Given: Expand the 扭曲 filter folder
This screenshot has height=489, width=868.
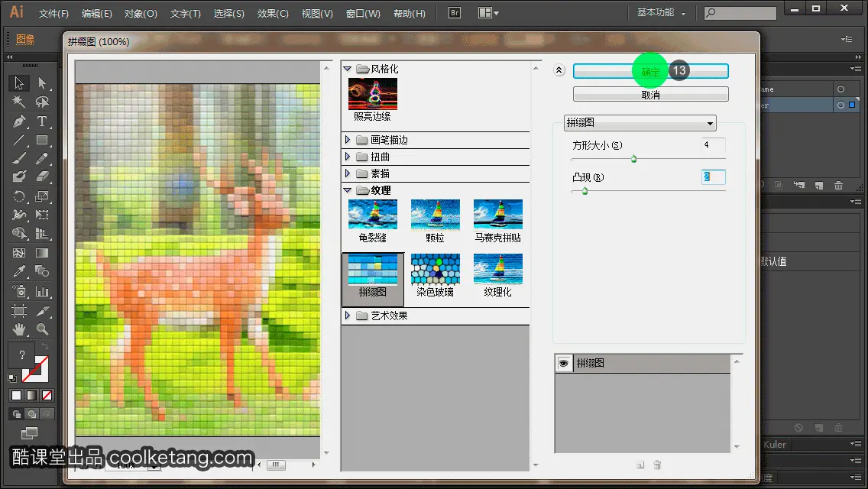Looking at the screenshot, I should [348, 157].
